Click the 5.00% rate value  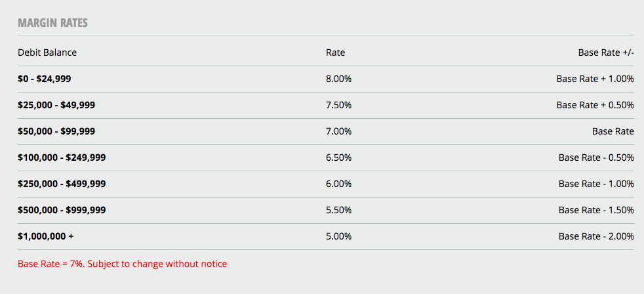[339, 237]
